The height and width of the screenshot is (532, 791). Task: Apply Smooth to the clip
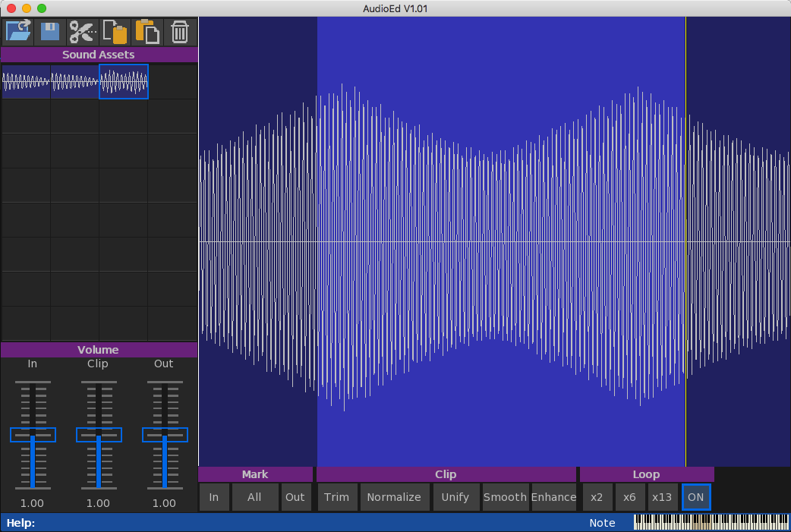(505, 497)
